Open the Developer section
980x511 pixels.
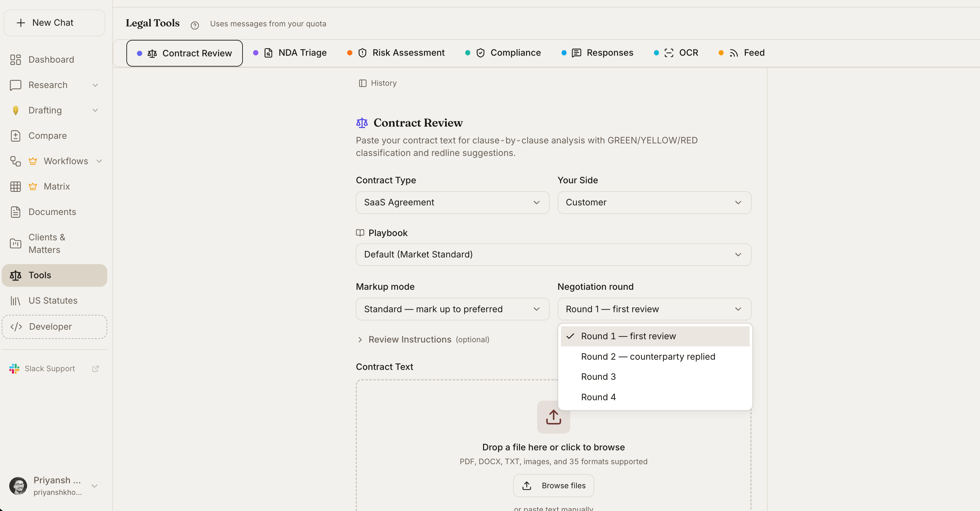coord(54,327)
